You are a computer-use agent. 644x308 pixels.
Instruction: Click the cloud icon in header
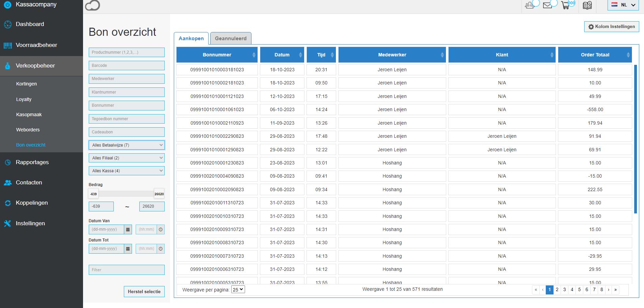click(92, 5)
